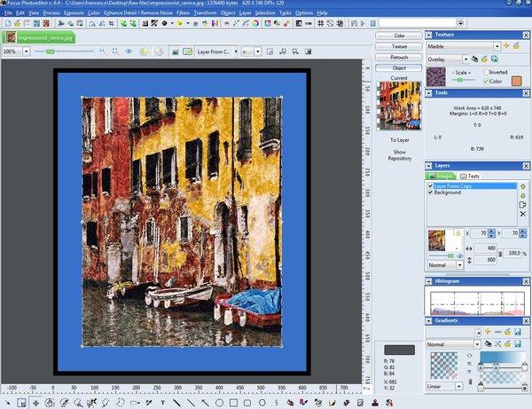Image resolution: width=532 pixels, height=409 pixels.
Task: Open the Marble texture dropdown
Action: [x=497, y=44]
